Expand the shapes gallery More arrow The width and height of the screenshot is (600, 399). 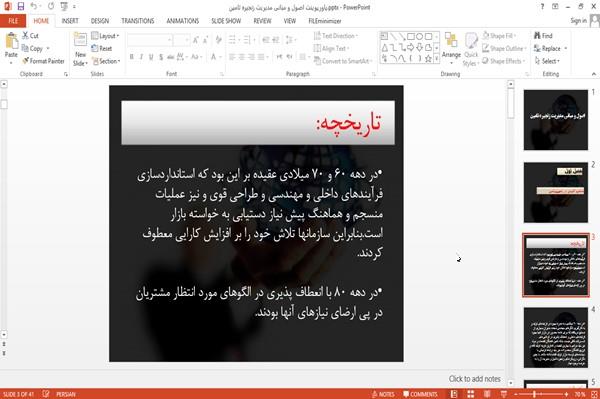[x=436, y=59]
